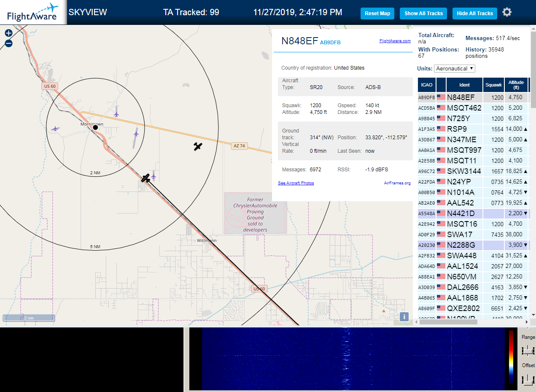Select N4421D aircraft row
This screenshot has width=536, height=392.
coord(473,214)
